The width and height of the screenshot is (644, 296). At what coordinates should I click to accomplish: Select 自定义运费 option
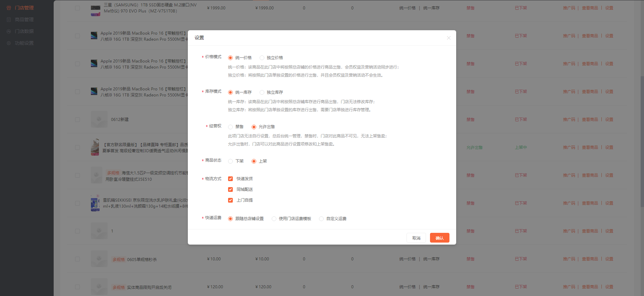321,219
